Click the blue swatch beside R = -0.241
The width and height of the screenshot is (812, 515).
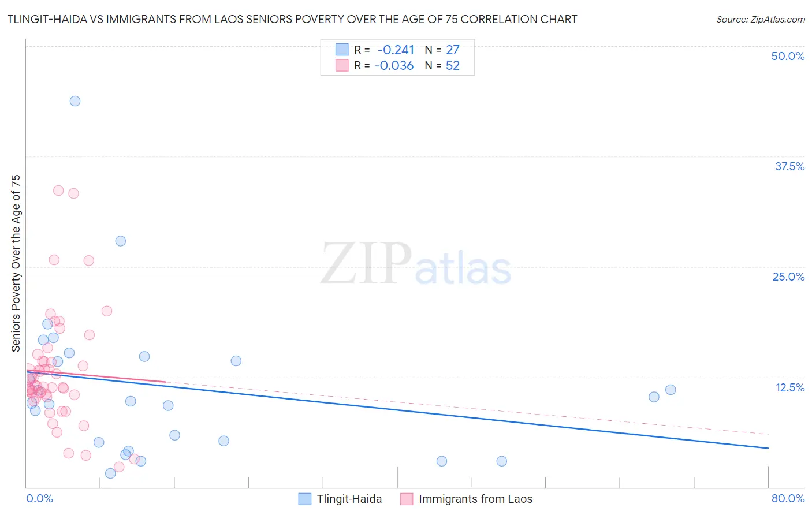(x=342, y=50)
